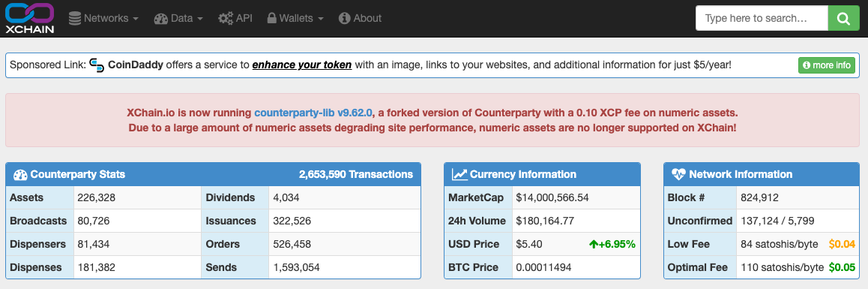Open the API menu item

click(235, 18)
